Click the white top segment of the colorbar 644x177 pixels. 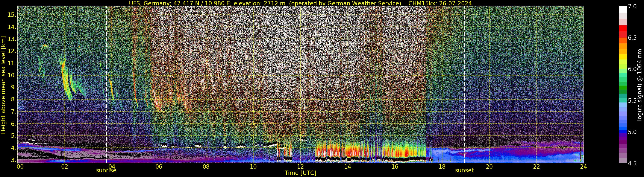coord(623,9)
